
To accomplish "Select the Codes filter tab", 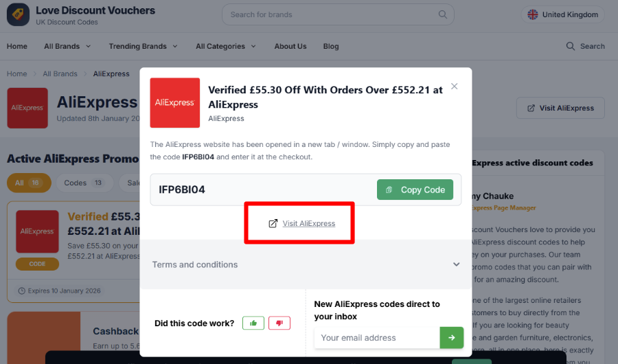I will pyautogui.click(x=84, y=183).
